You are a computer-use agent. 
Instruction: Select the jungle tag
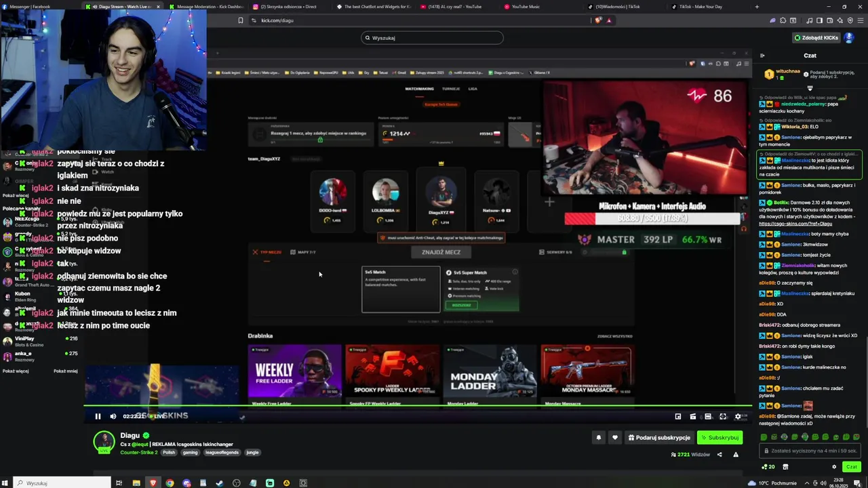[252, 452]
